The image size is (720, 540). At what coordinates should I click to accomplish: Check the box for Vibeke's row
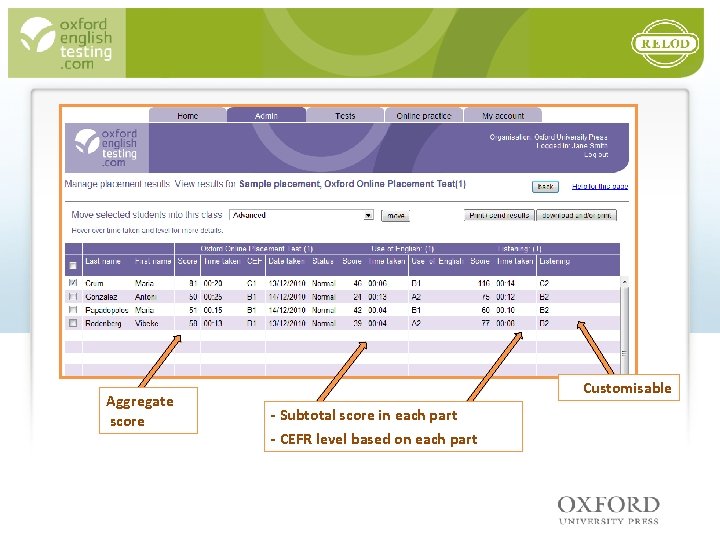pos(73,323)
